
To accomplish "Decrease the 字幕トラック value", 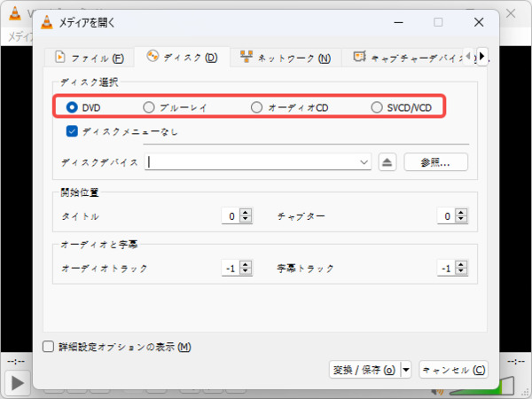I will click(x=461, y=271).
